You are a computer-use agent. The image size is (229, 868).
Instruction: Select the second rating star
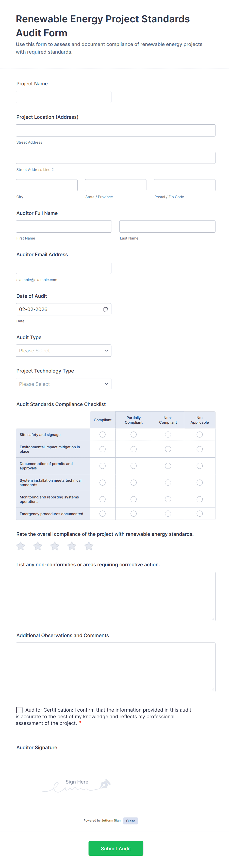point(38,546)
